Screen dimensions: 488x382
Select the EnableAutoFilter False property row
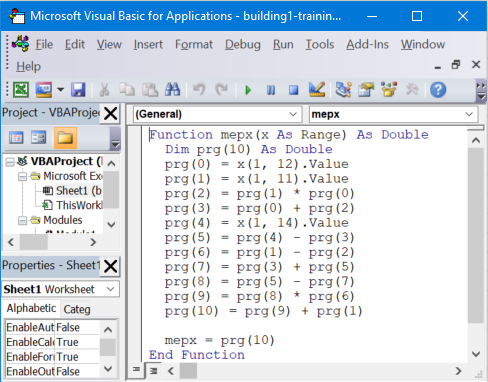[52, 327]
